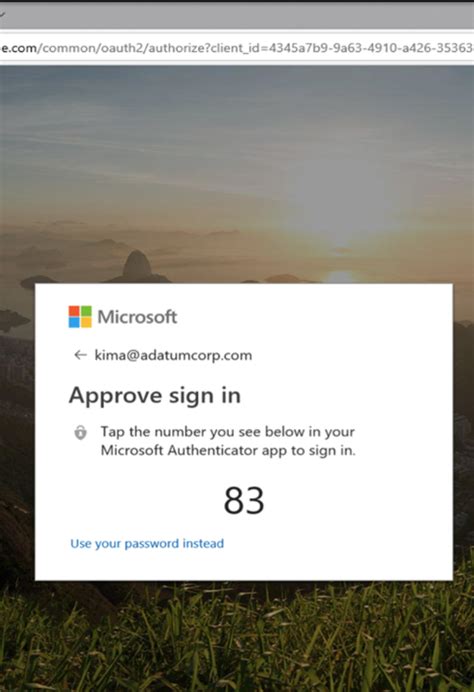This screenshot has height=692, width=474.
Task: Click the Microsoft wordmark text
Action: tap(137, 316)
